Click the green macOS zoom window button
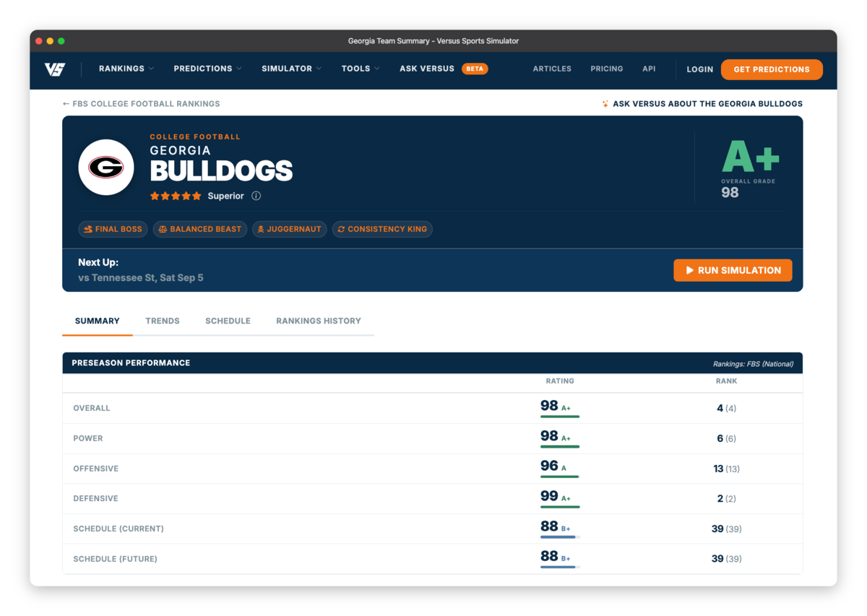 coord(61,41)
